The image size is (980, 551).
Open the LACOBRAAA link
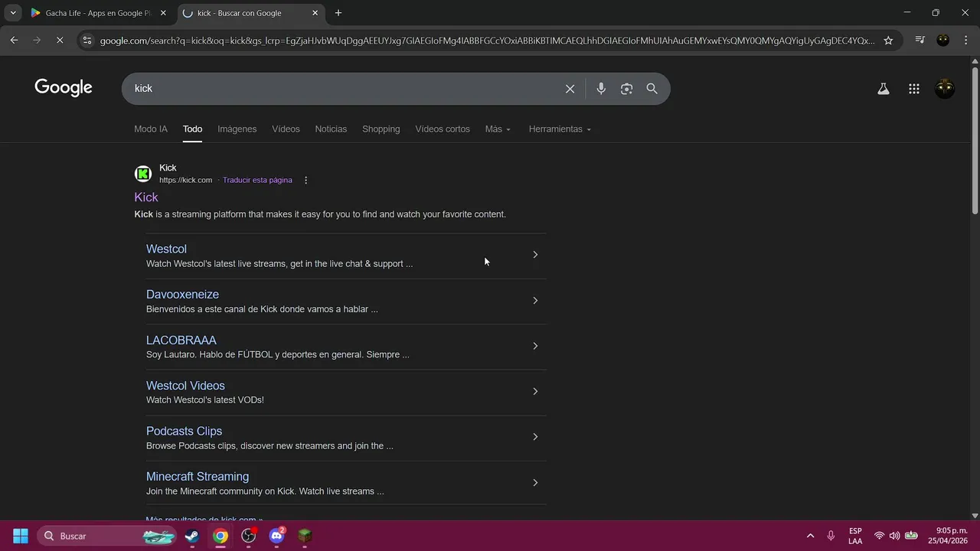(181, 341)
